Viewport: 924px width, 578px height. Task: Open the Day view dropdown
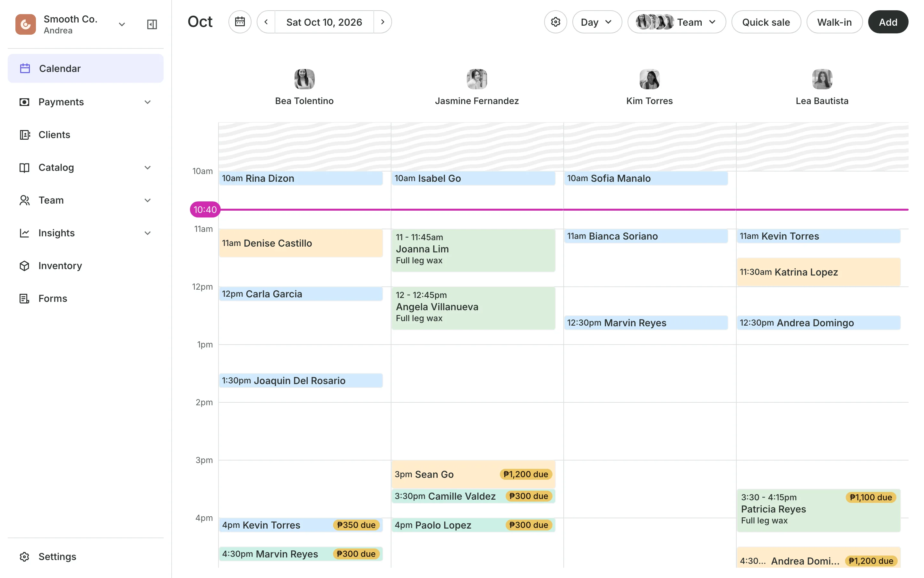pos(597,22)
